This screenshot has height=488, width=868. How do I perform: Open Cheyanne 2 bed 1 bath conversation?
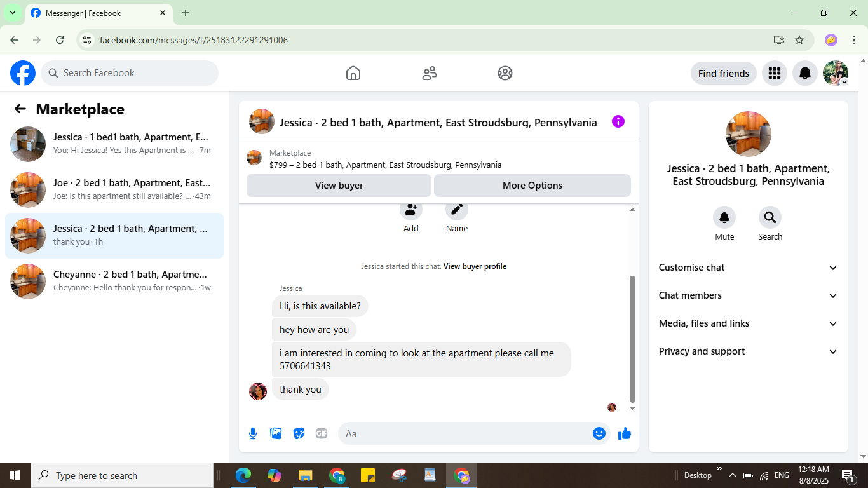[x=114, y=281]
